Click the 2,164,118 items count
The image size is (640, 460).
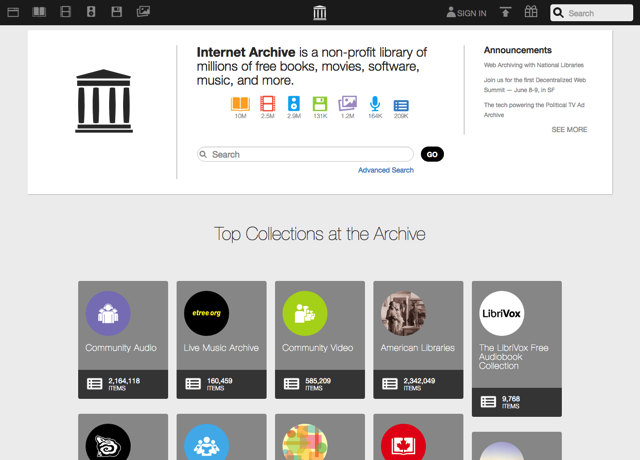tap(124, 384)
